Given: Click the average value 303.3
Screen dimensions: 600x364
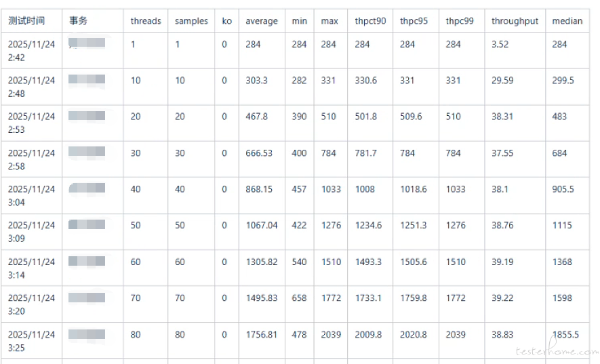Looking at the screenshot, I should [x=256, y=80].
